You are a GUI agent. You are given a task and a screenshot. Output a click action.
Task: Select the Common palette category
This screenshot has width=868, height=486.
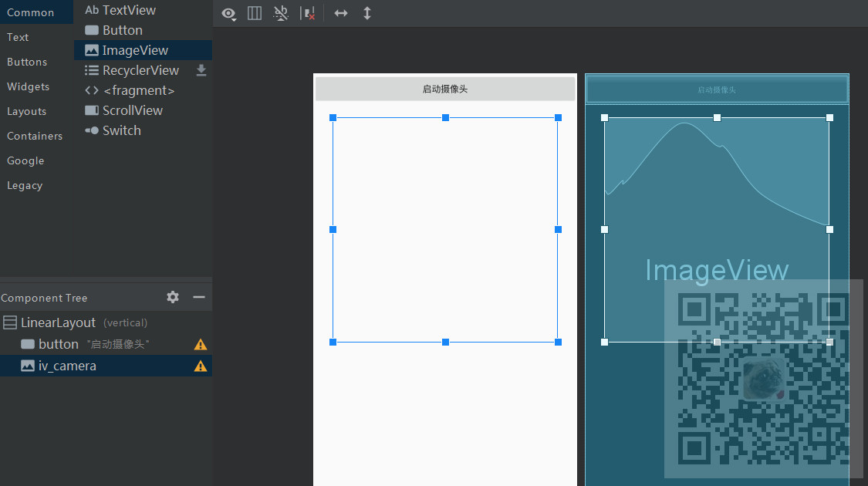(36, 12)
